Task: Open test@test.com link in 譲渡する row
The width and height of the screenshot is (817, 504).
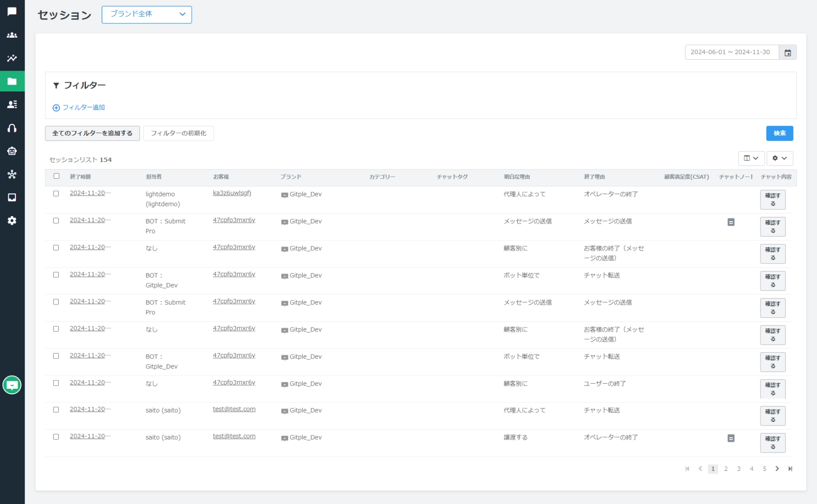Action: click(234, 436)
